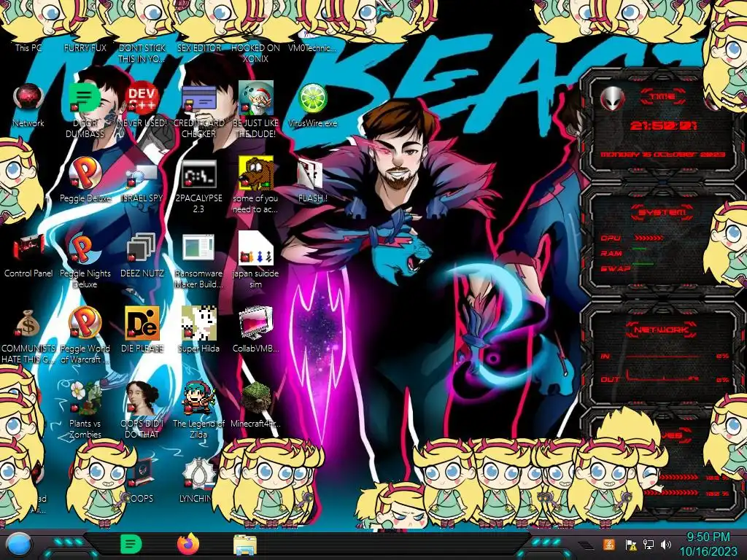Viewport: 747px width, 560px height.
Task: Click the NETWORK header on the widget
Action: coord(661,329)
